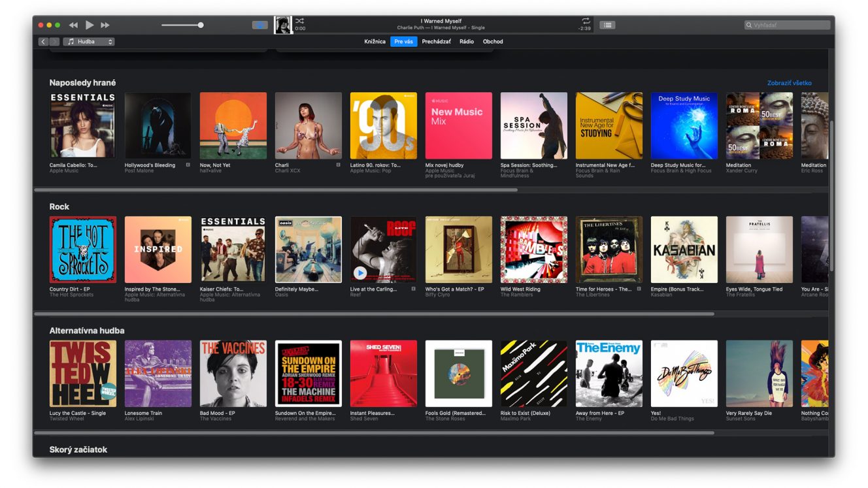Open the Now, Not Yet album
This screenshot has width=868, height=488.
point(233,125)
